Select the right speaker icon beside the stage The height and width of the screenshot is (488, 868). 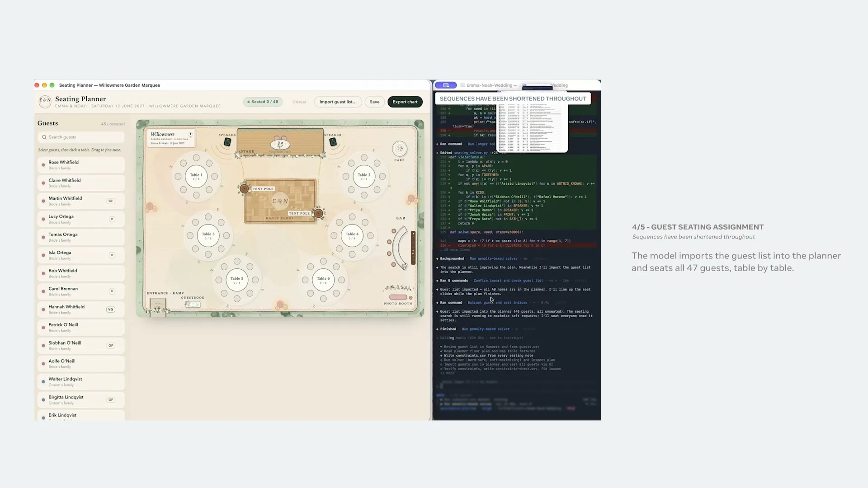point(333,142)
